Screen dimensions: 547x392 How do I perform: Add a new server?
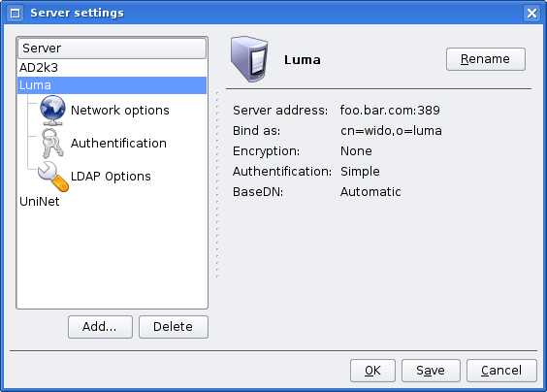(x=100, y=327)
